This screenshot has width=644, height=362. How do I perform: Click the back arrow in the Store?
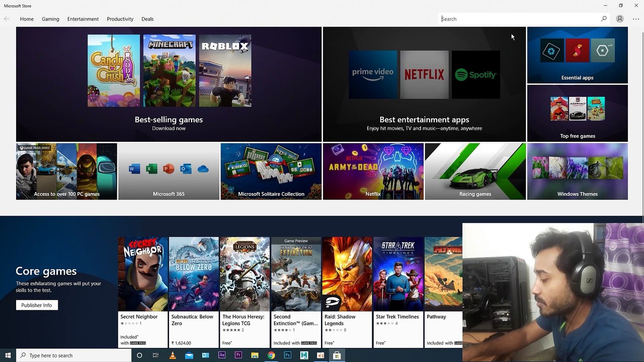coord(7,19)
